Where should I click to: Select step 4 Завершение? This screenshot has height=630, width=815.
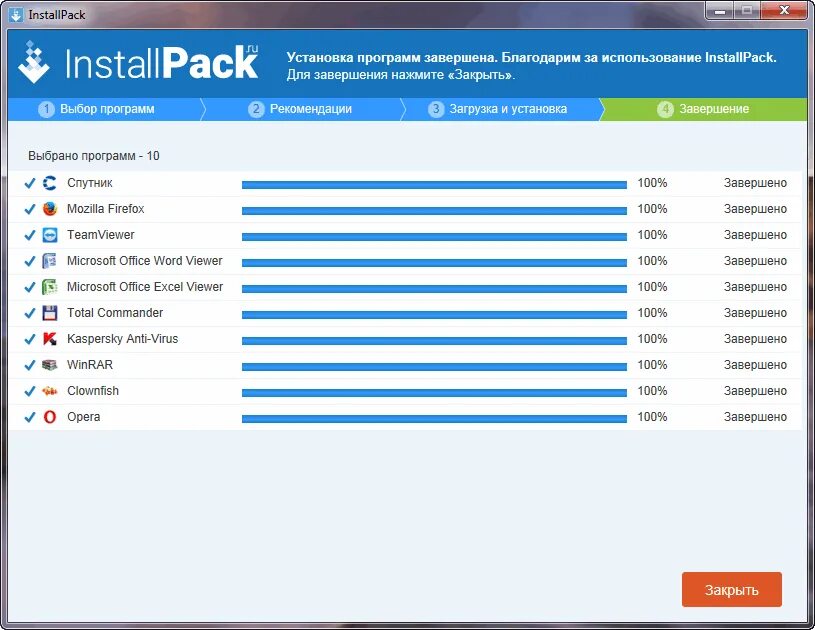pyautogui.click(x=704, y=109)
